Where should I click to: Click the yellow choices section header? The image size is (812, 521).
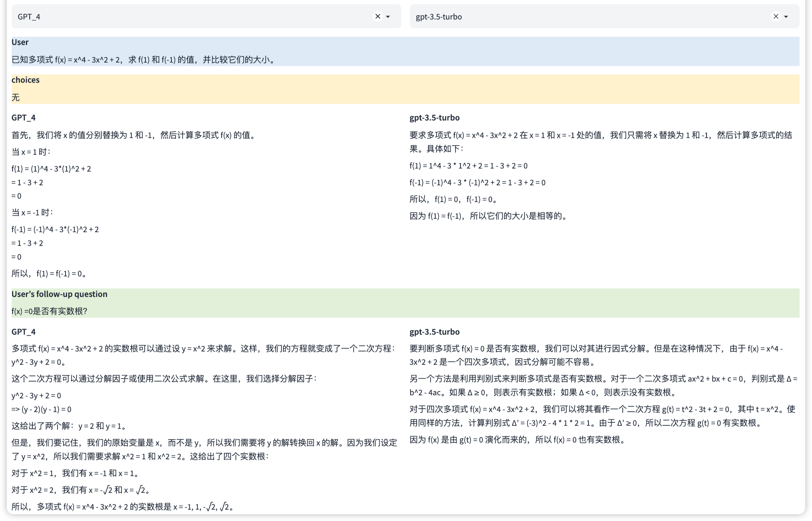26,80
